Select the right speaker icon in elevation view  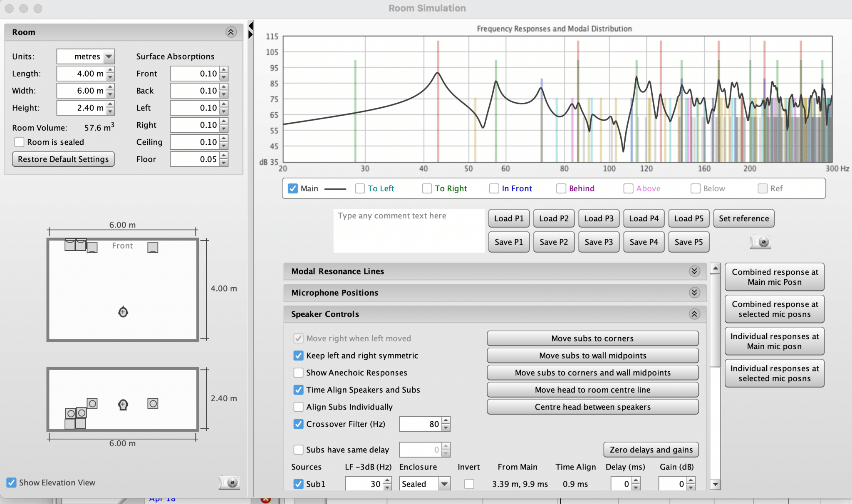tap(153, 403)
